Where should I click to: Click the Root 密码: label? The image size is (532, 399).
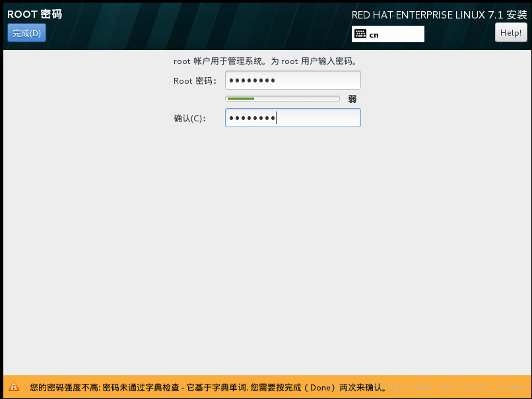[195, 81]
